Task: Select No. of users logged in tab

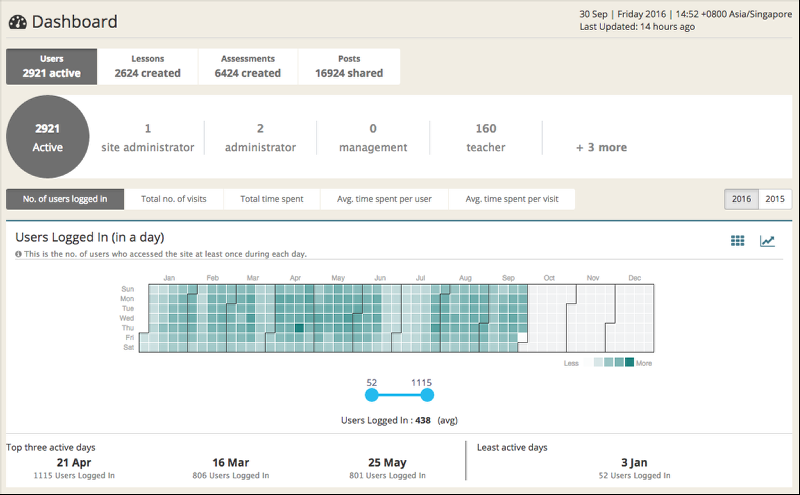Action: tap(65, 199)
